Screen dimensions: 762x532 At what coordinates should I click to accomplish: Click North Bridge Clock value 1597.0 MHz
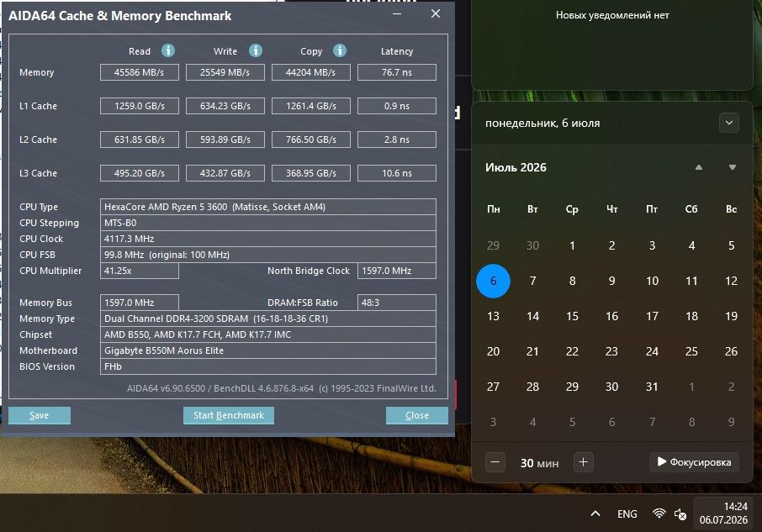pyautogui.click(x=396, y=271)
